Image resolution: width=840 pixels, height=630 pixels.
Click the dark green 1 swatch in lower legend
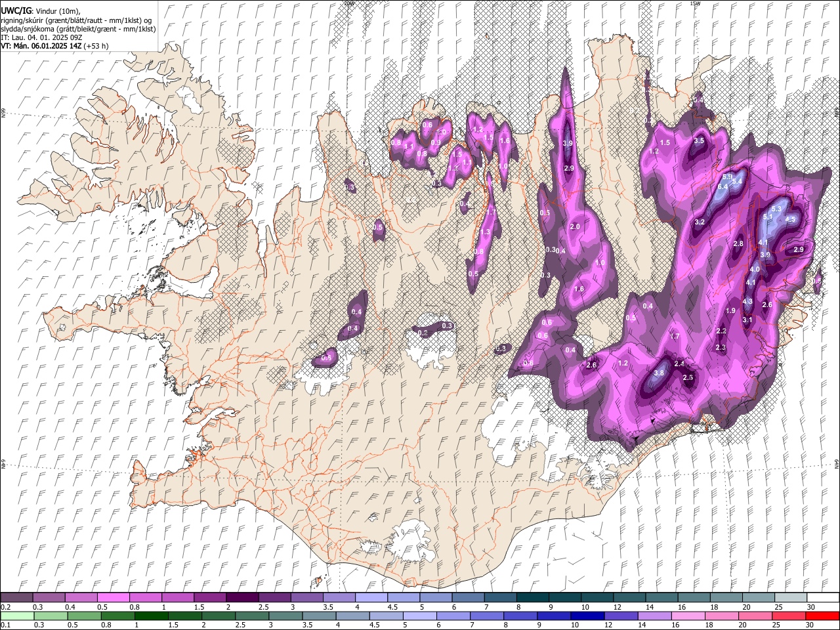pyautogui.click(x=151, y=616)
